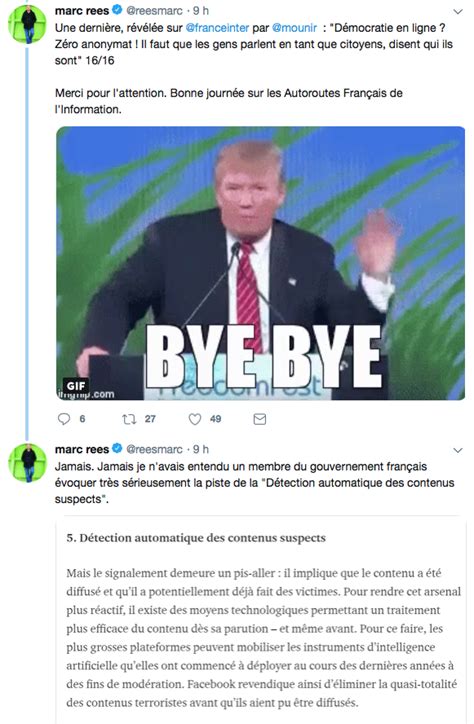This screenshot has width=474, height=724.
Task: Open marc rees avatar on second tweet
Action: (28, 463)
